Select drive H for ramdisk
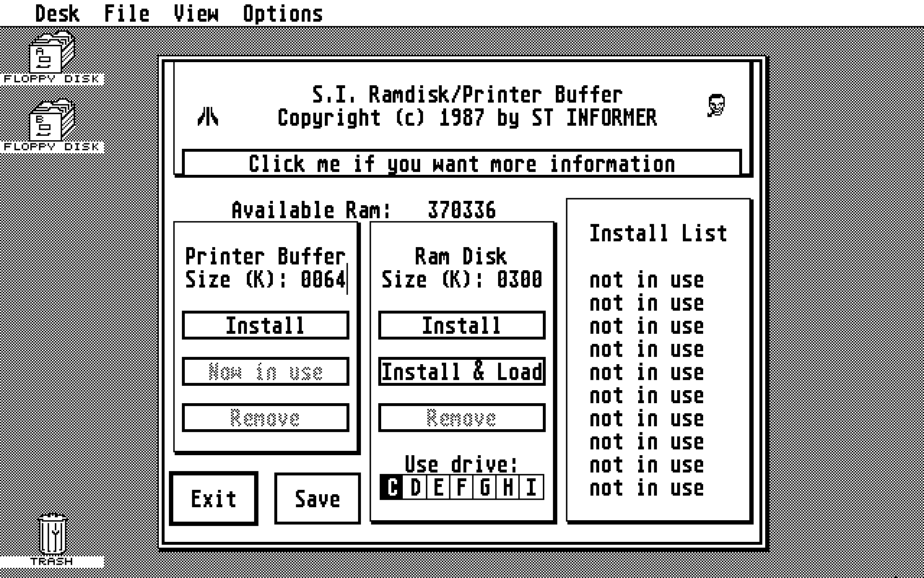This screenshot has height=578, width=924. (x=507, y=488)
